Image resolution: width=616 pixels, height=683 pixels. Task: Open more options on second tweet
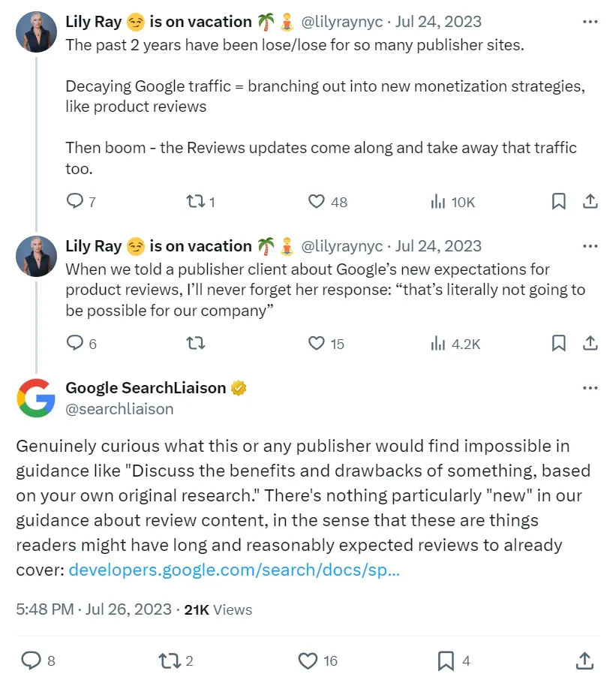coord(590,246)
